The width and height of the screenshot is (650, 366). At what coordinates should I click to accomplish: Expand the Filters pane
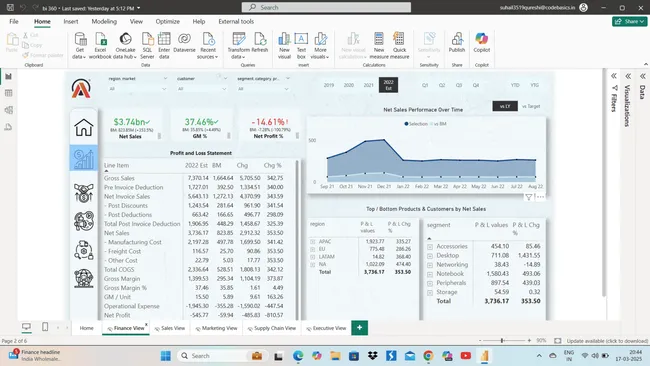pyautogui.click(x=614, y=76)
